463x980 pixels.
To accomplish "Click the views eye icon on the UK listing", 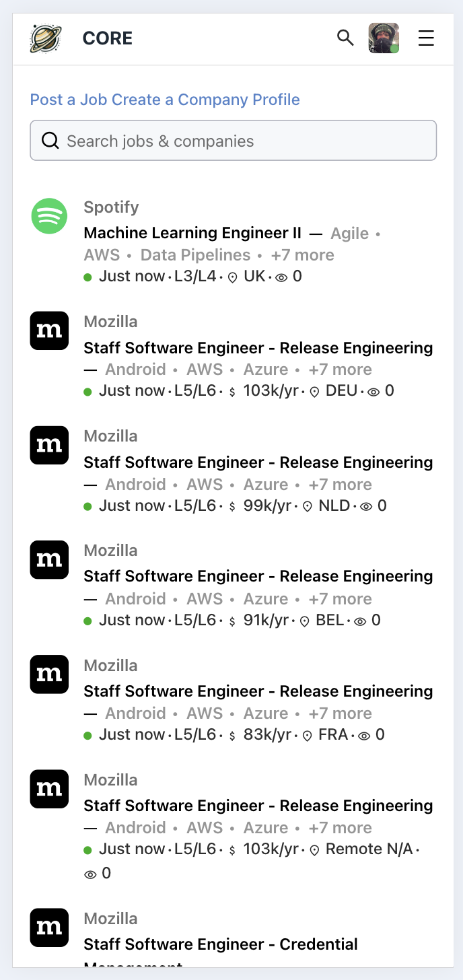I will 281,277.
